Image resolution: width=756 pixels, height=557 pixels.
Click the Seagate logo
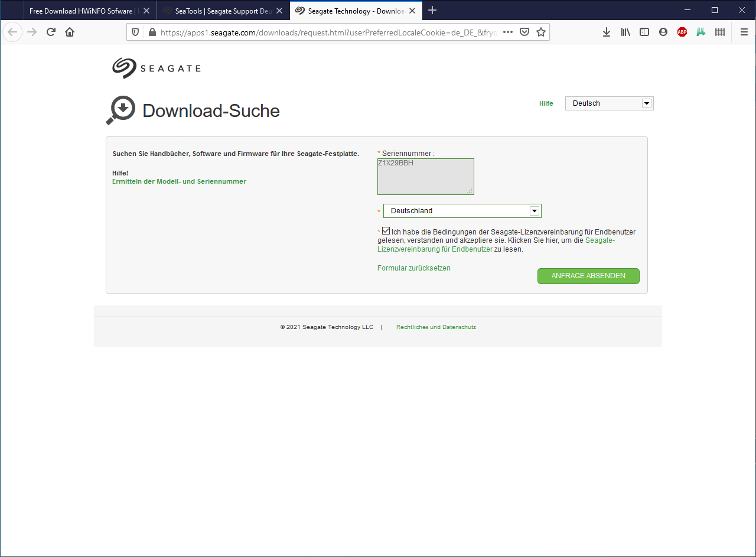[x=157, y=68]
